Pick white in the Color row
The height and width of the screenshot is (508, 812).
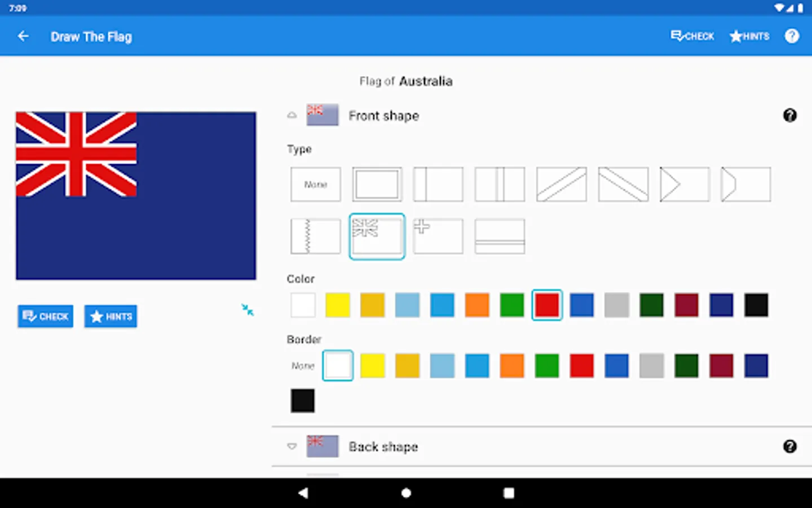[x=303, y=305]
